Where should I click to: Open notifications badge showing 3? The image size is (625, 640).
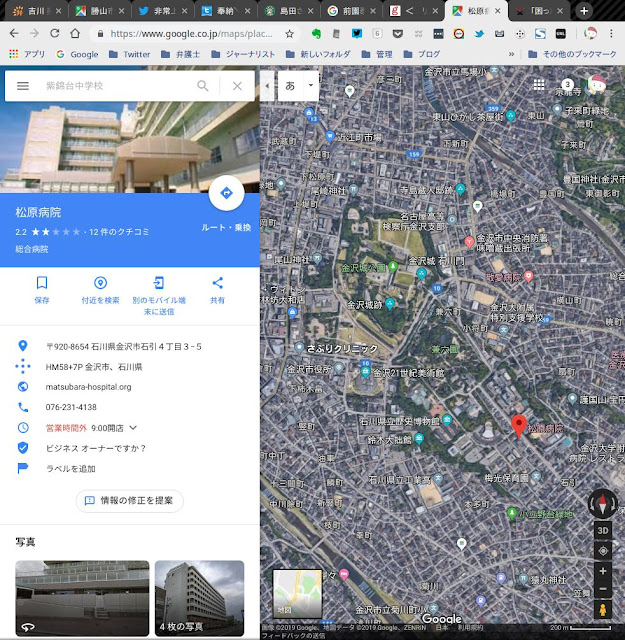click(567, 85)
